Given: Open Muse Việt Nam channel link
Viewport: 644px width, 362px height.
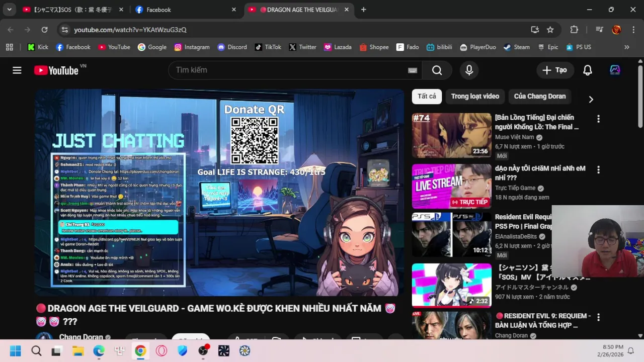Looking at the screenshot, I should tap(514, 137).
